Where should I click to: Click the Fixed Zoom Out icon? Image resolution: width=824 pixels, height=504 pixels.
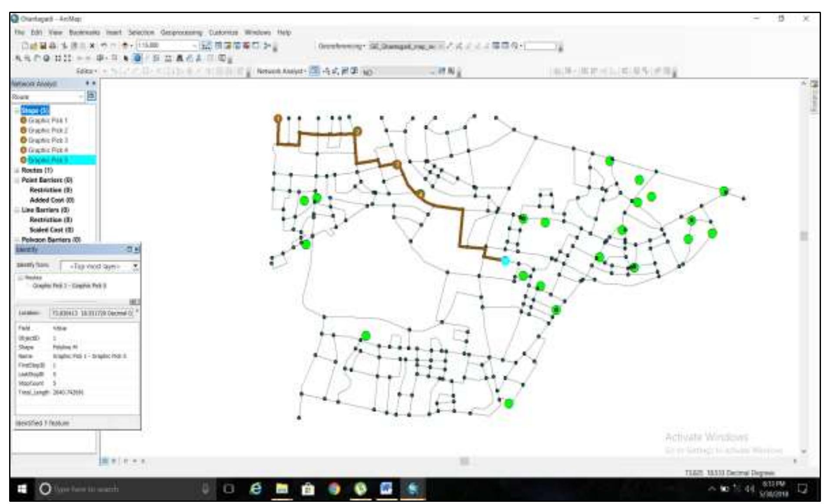point(68,58)
